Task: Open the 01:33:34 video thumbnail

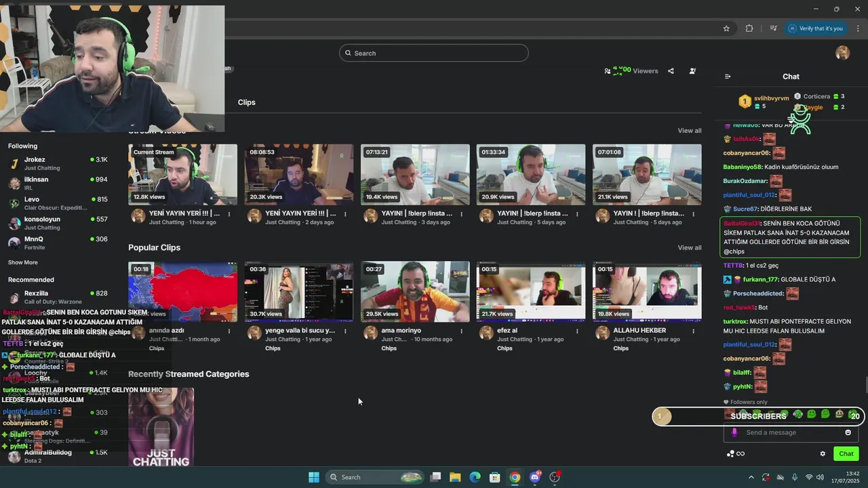Action: point(531,174)
